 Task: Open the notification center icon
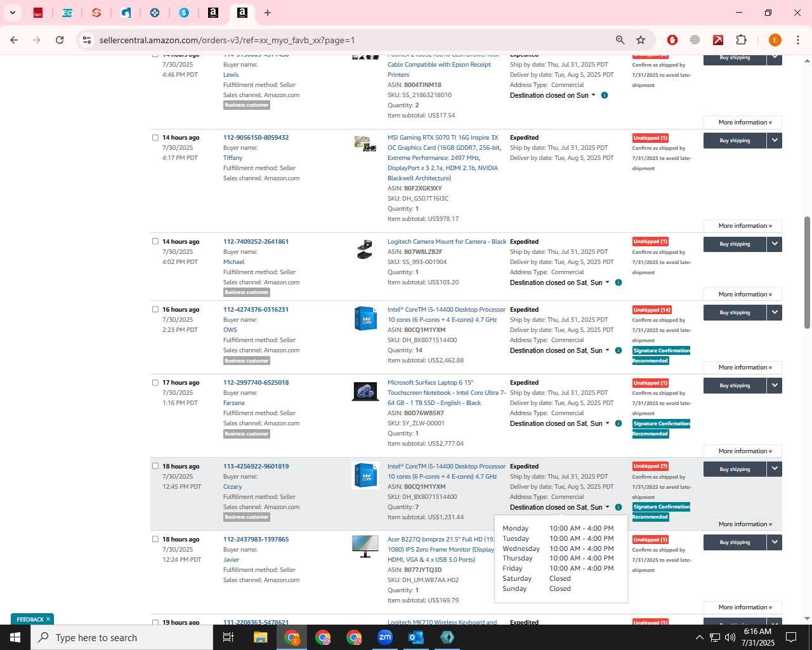click(x=791, y=637)
